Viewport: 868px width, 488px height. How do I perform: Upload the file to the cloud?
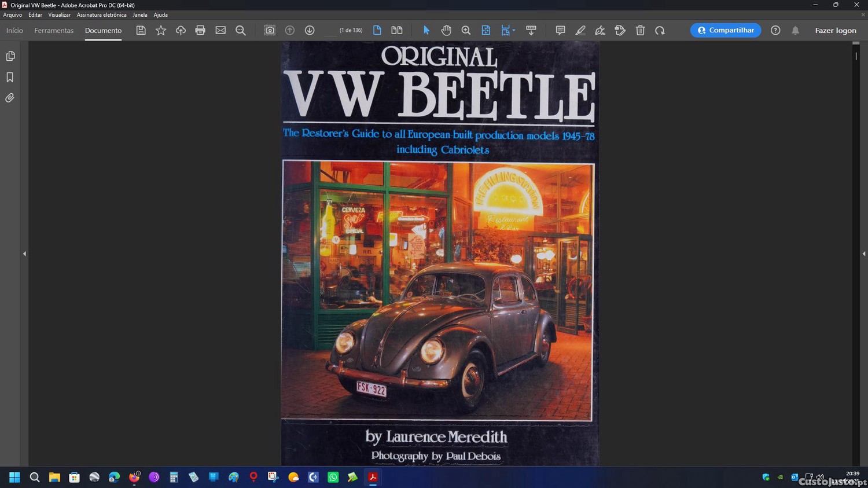tap(181, 30)
